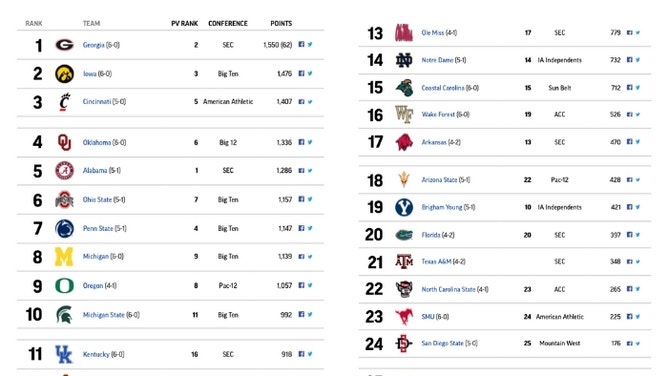Share Notre Dame ranking via Facebook icon
The image size is (668, 376).
pos(629,60)
